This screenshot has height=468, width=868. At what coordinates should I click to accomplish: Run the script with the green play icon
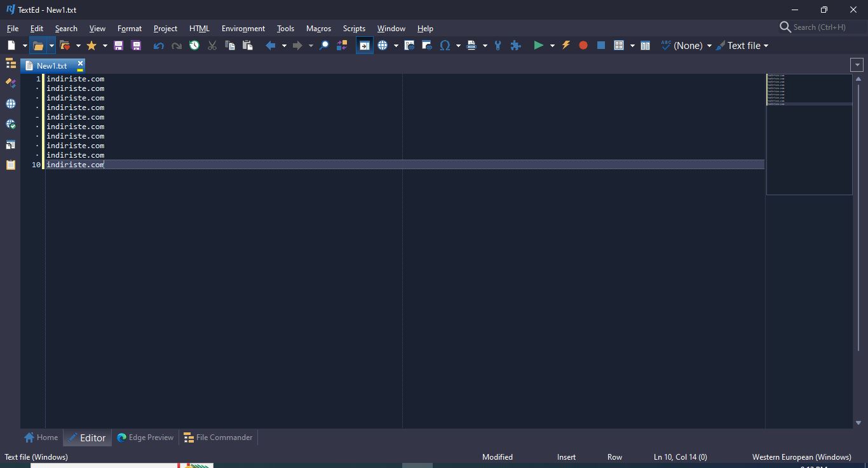point(539,45)
